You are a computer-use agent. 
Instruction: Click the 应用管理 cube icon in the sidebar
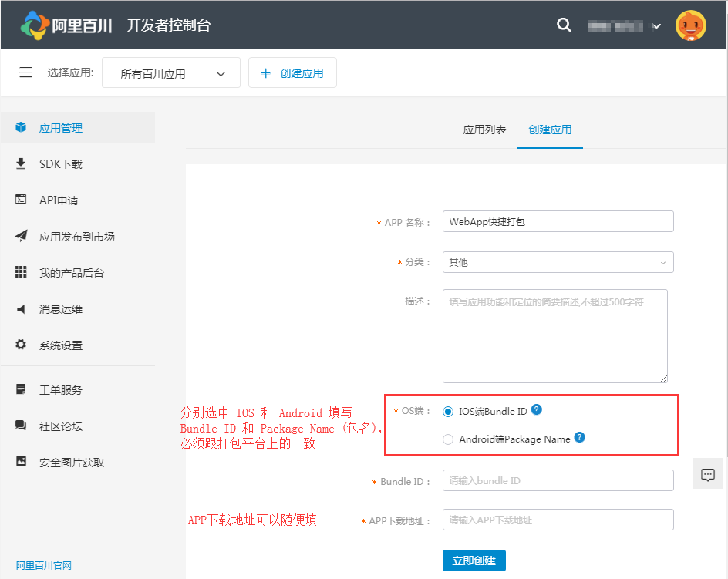pyautogui.click(x=22, y=128)
